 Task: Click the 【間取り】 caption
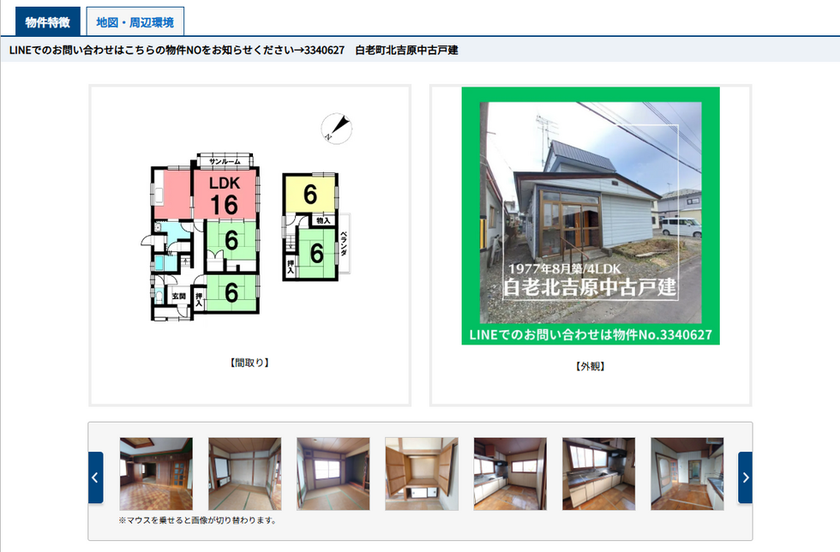coord(249,362)
